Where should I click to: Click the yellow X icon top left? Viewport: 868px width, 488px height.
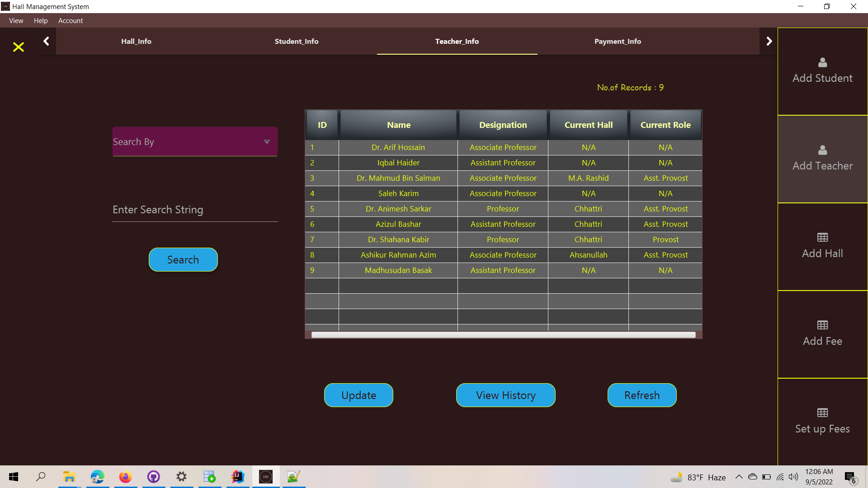tap(18, 47)
